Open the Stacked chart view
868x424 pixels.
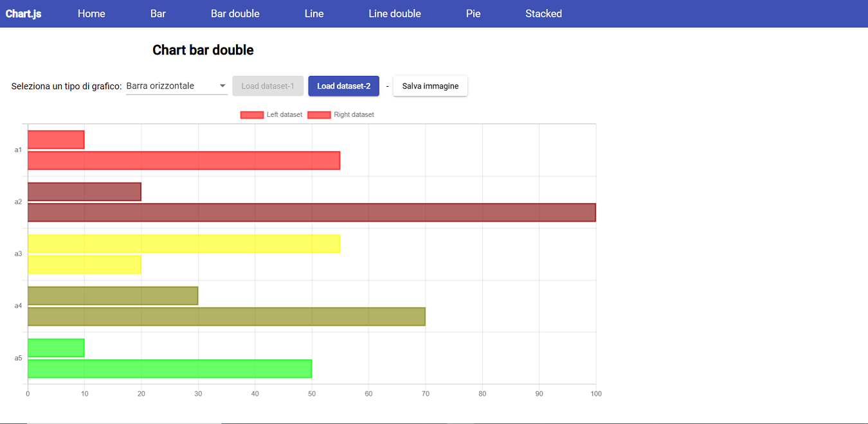click(543, 13)
